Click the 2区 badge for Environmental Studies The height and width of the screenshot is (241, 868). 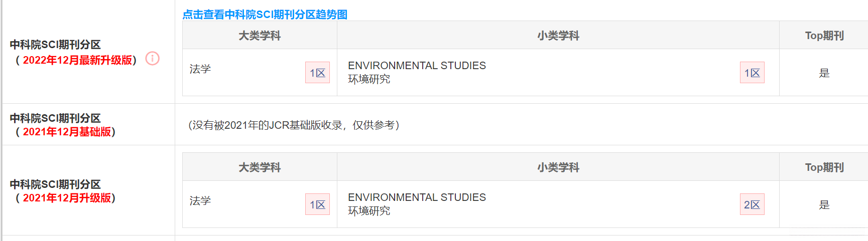pyautogui.click(x=752, y=204)
